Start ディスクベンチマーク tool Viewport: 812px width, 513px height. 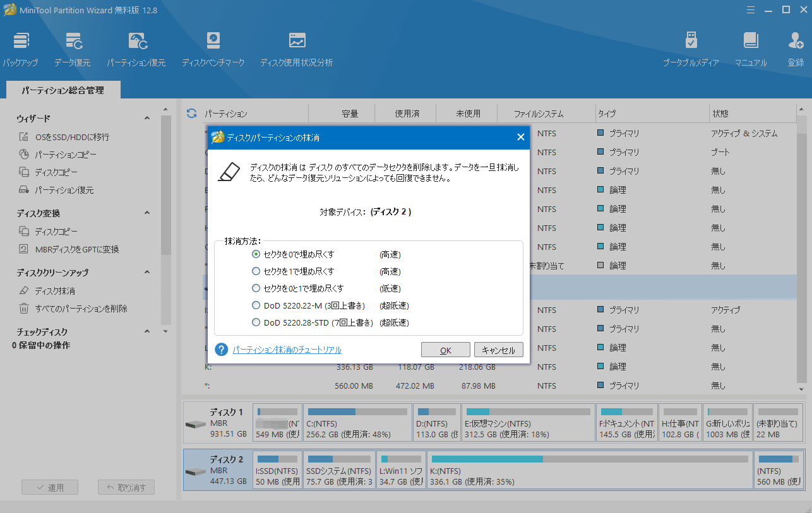coord(213,49)
